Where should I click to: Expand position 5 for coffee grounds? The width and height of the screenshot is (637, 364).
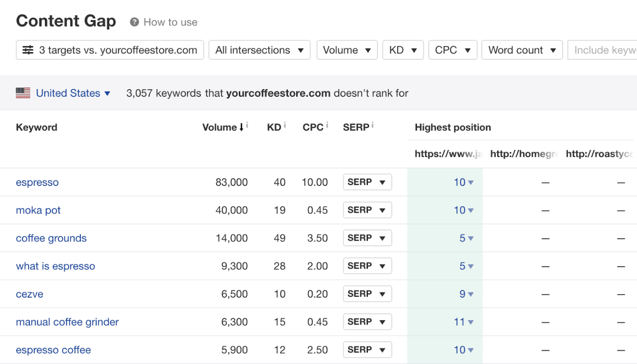coord(466,238)
